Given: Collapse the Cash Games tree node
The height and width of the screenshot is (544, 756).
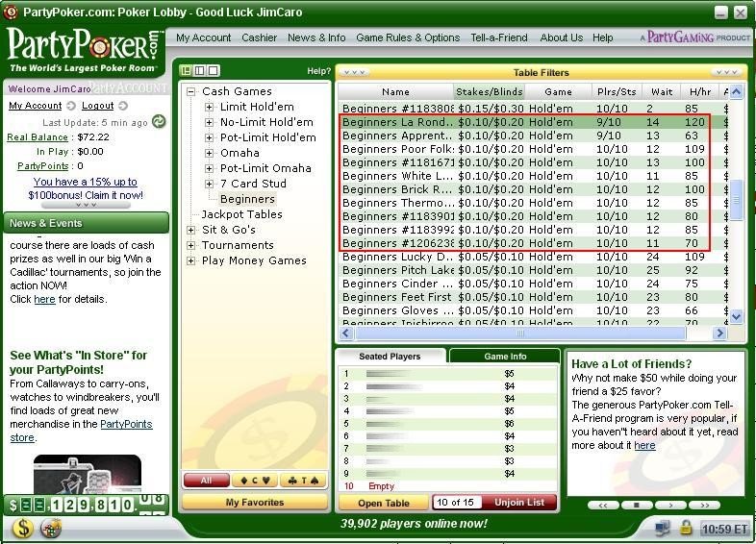Looking at the screenshot, I should point(191,91).
